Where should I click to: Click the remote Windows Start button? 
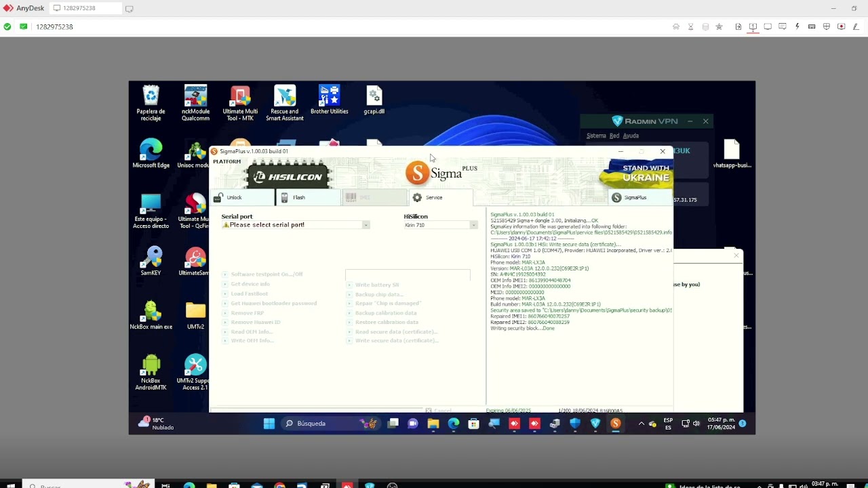click(x=269, y=424)
